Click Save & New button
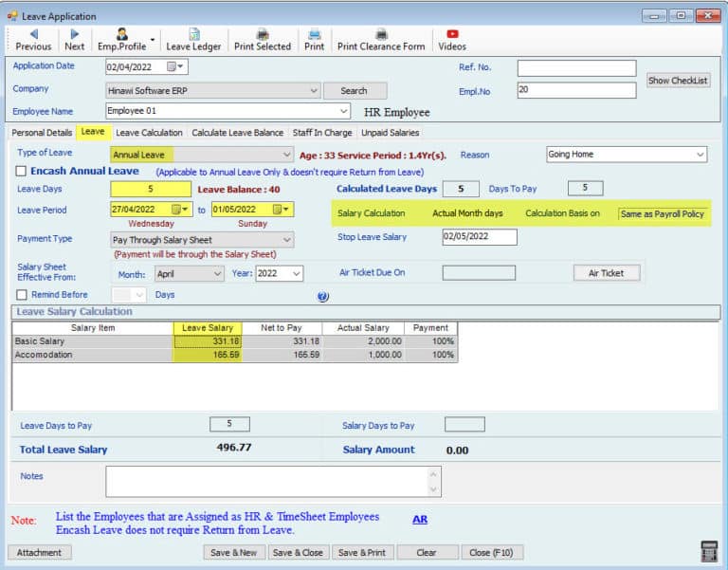 (233, 552)
